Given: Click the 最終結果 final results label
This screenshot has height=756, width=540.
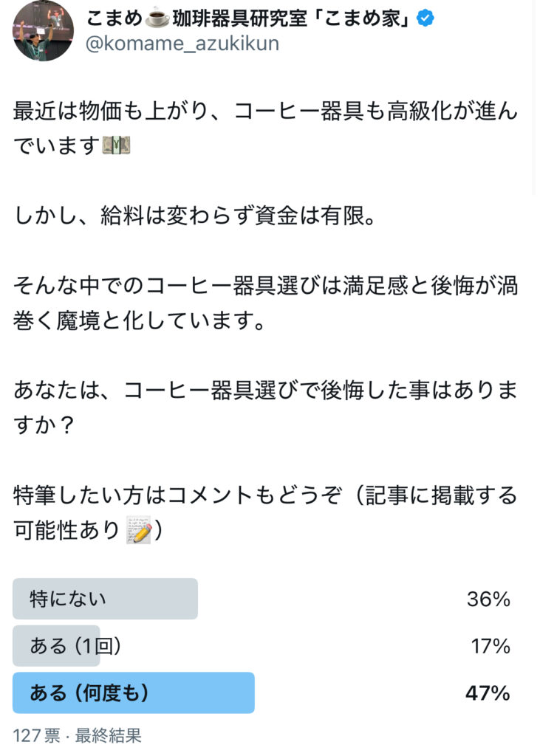Looking at the screenshot, I should coord(108,736).
